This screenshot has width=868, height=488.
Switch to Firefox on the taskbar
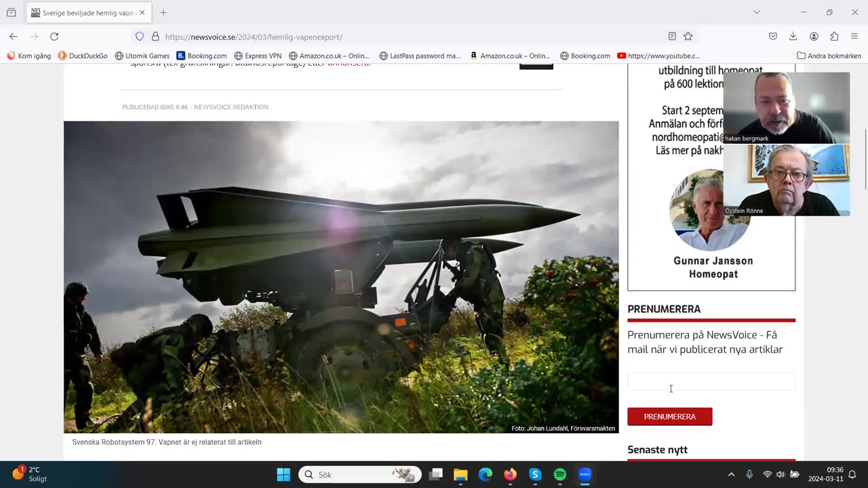coord(510,474)
